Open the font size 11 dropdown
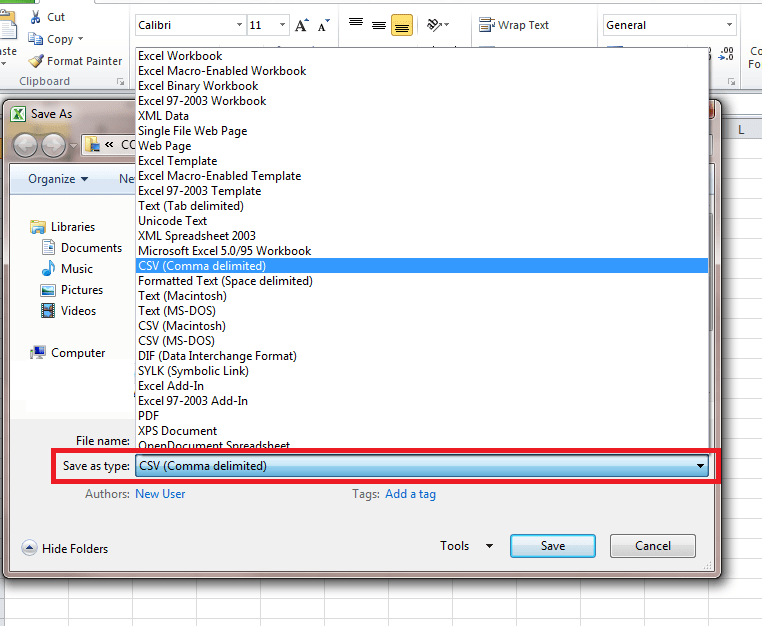762x626 pixels. 282,25
